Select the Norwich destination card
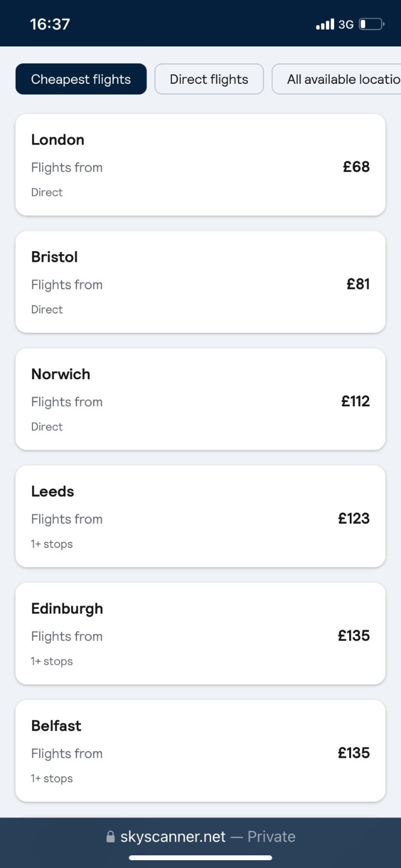Viewport: 401px width, 868px height. click(x=200, y=399)
